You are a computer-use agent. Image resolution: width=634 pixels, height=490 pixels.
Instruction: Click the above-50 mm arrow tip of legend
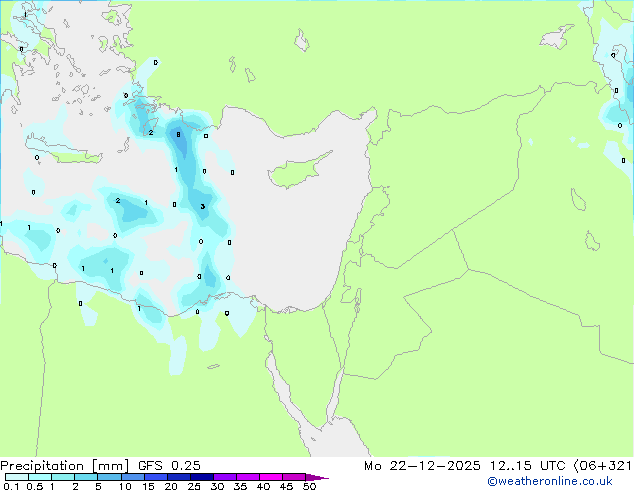[316, 477]
